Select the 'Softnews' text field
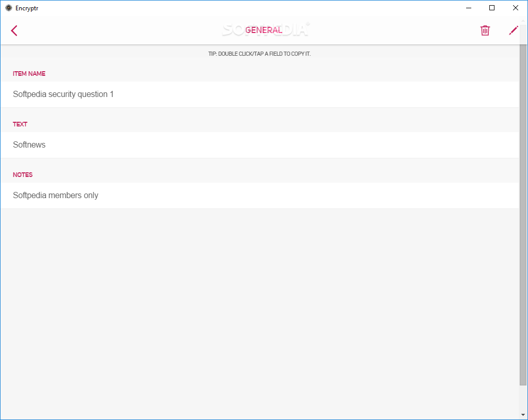The height and width of the screenshot is (420, 528). click(260, 145)
